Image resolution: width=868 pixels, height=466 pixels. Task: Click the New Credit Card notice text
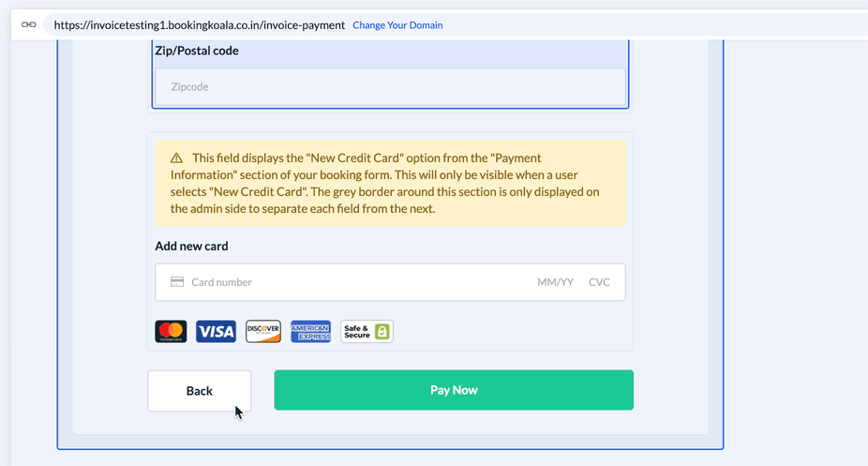coord(384,184)
